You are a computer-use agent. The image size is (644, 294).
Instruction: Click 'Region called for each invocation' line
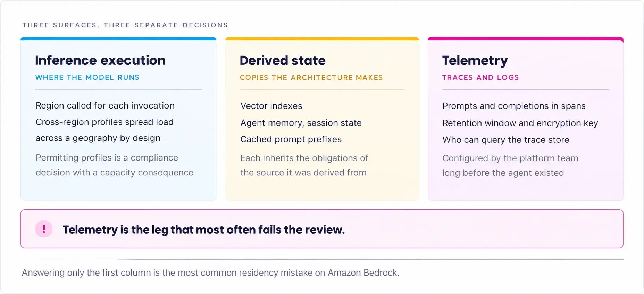click(105, 105)
